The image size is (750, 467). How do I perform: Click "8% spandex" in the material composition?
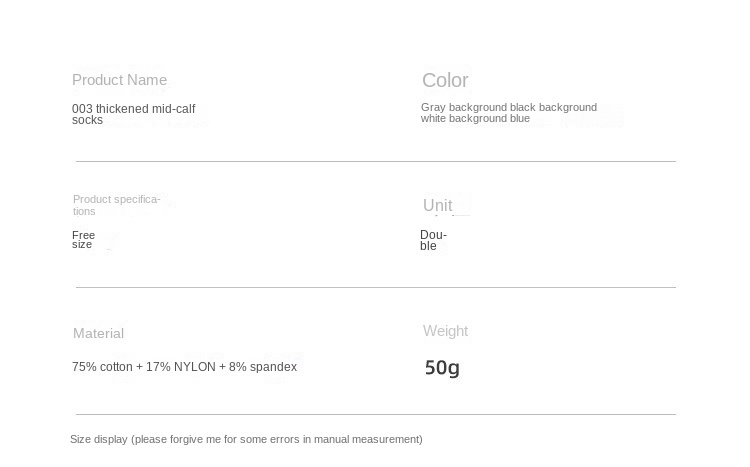point(263,367)
